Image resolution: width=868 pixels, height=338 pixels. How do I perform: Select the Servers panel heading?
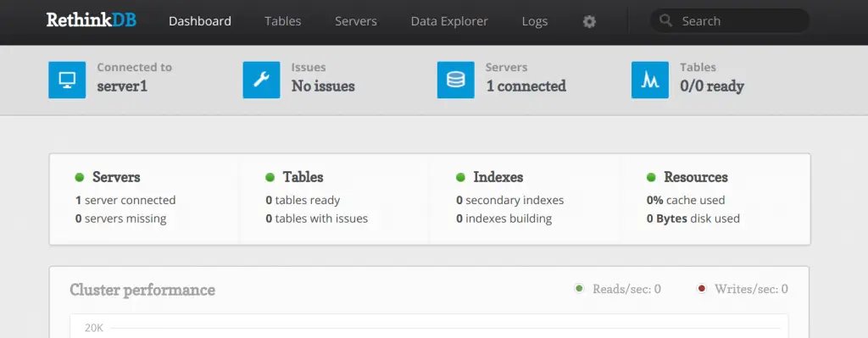[116, 177]
